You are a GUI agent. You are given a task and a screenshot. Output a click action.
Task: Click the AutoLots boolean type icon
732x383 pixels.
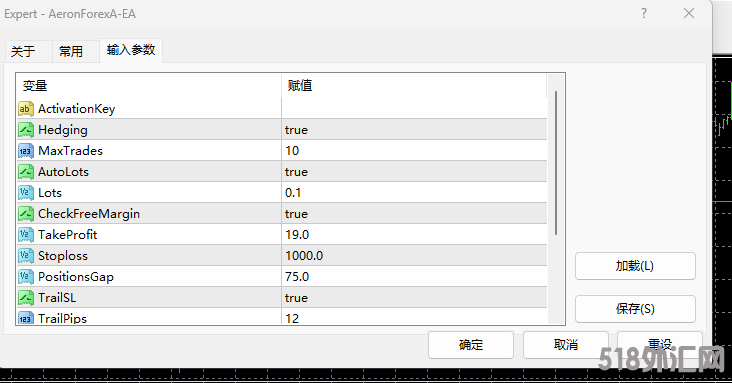tap(26, 172)
